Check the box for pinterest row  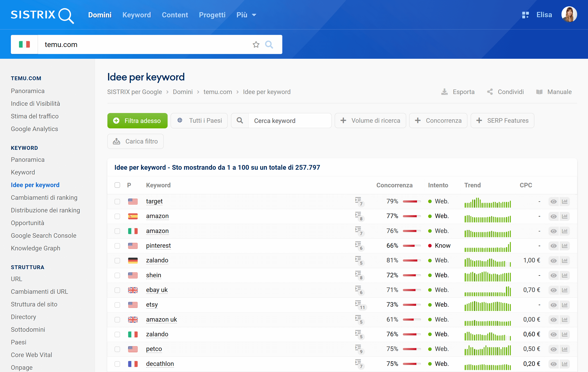click(117, 246)
